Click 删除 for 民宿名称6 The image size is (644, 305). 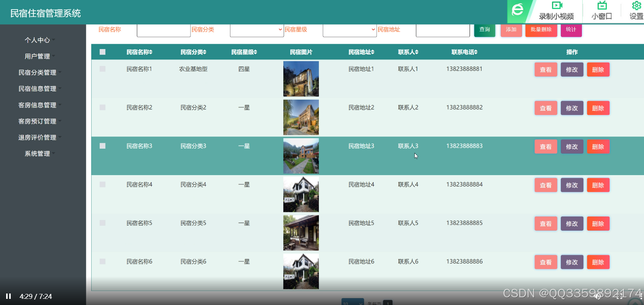598,262
